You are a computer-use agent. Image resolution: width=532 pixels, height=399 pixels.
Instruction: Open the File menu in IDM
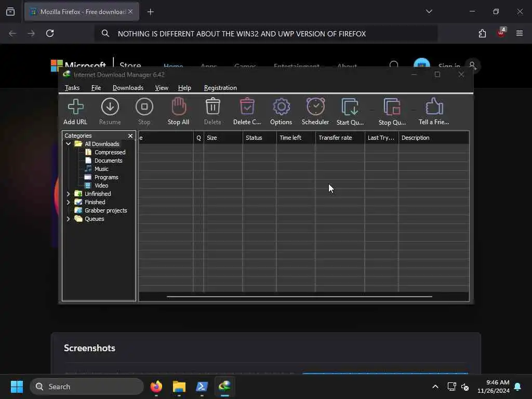click(x=96, y=87)
